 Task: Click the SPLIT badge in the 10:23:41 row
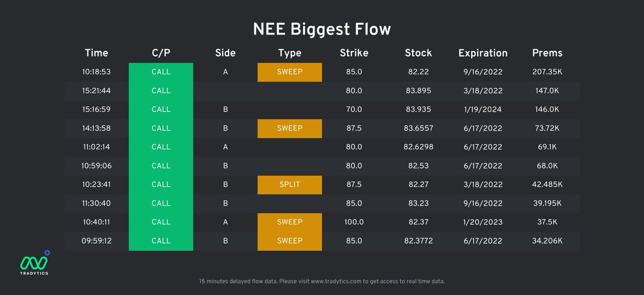point(290,185)
